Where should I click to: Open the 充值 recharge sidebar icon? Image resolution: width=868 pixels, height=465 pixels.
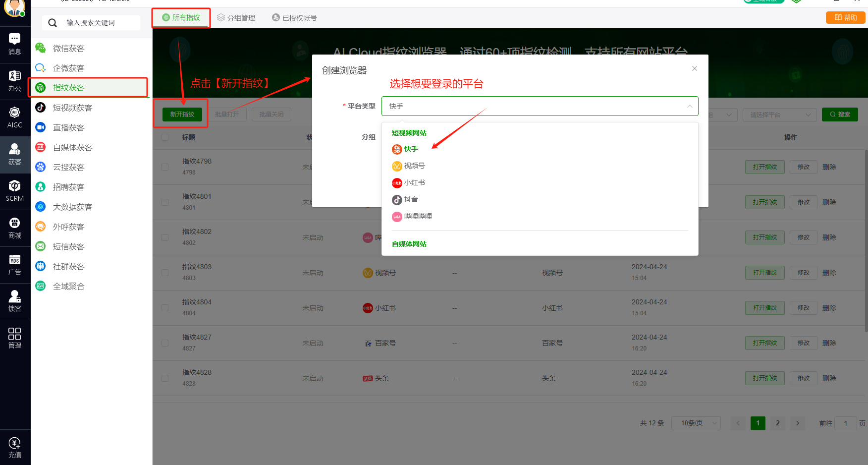pos(15,448)
